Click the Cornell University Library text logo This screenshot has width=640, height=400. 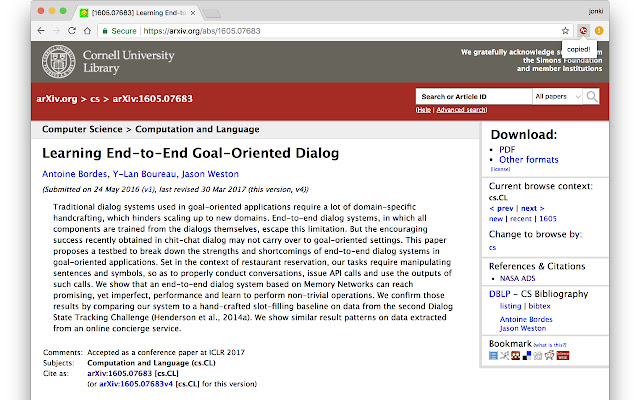tap(129, 61)
